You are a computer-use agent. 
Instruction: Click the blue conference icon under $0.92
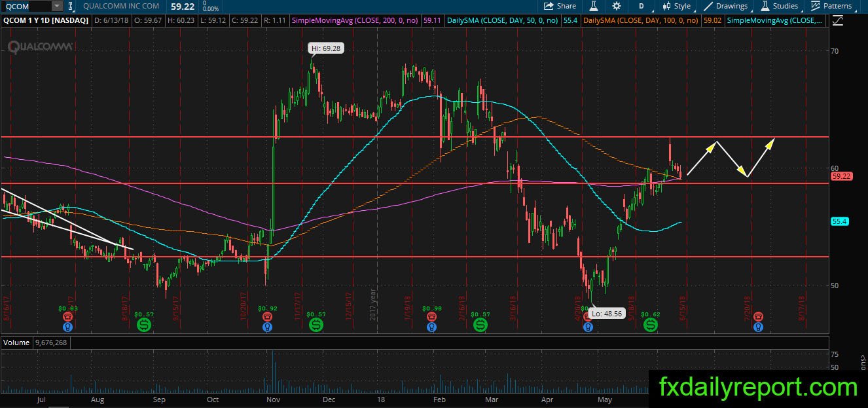coord(266,325)
